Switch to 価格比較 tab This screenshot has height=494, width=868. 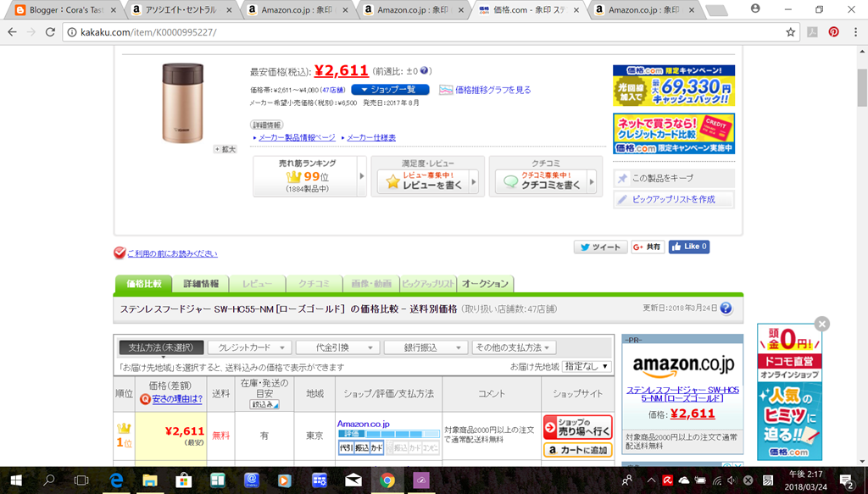pos(144,283)
